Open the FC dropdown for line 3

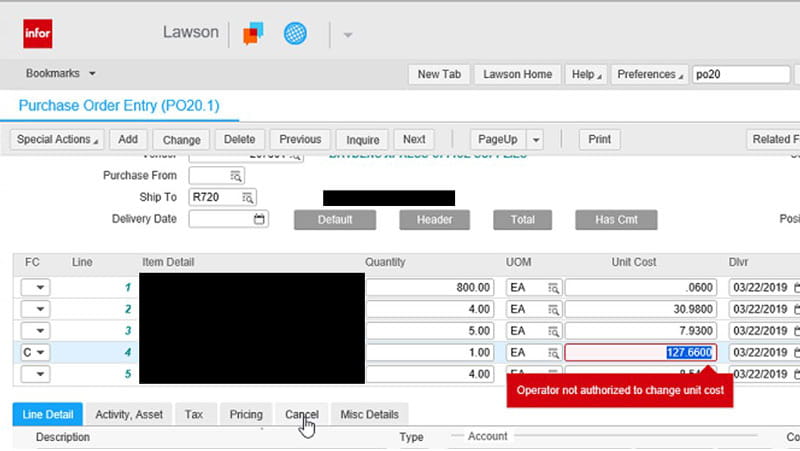point(35,331)
